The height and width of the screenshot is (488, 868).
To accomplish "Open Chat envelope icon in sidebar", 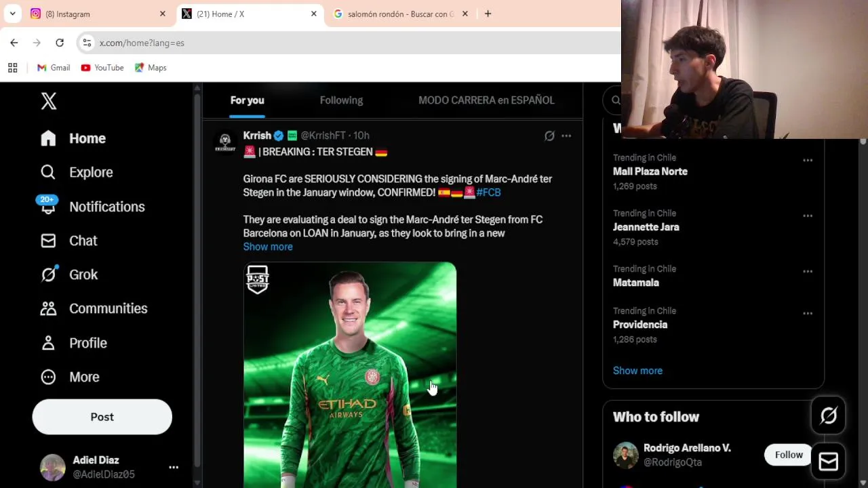I will click(x=48, y=241).
